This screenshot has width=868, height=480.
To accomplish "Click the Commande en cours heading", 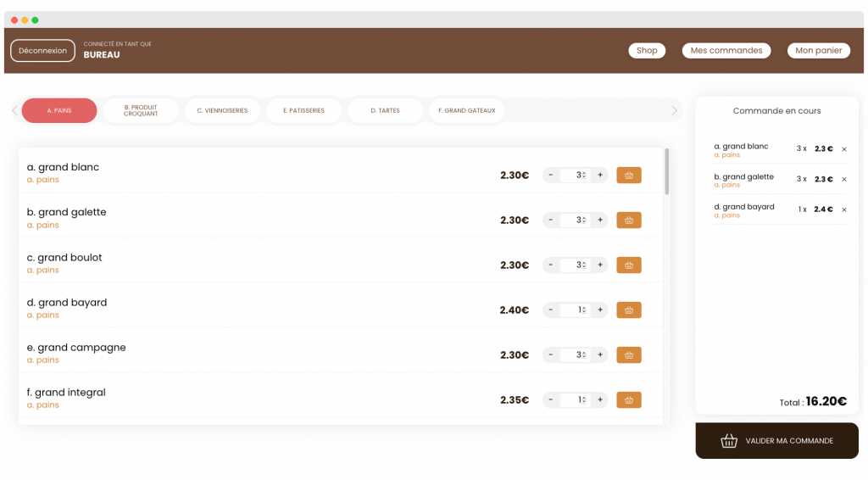I will pyautogui.click(x=776, y=111).
